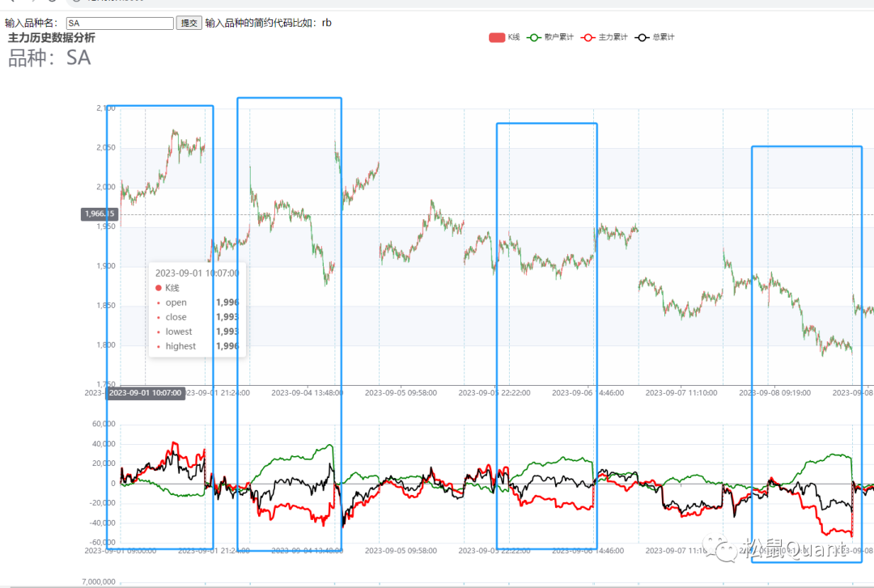The height and width of the screenshot is (588, 874).
Task: Hide the K线 series via its label
Action: (x=515, y=37)
